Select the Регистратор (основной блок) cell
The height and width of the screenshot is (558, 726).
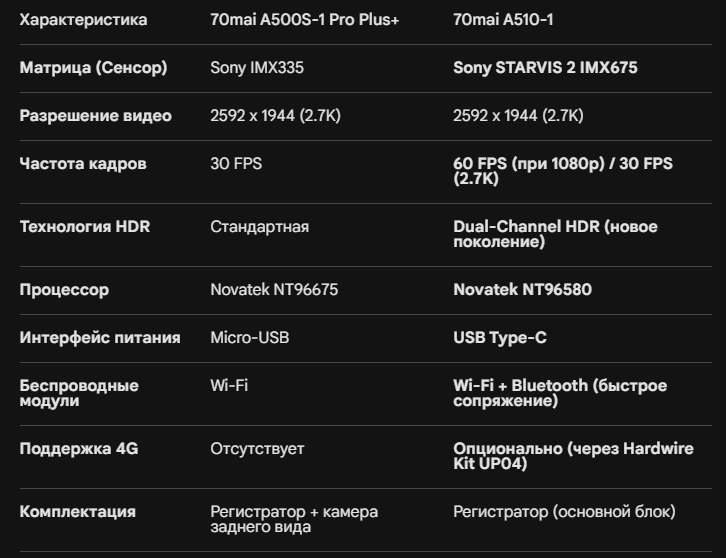tap(564, 512)
